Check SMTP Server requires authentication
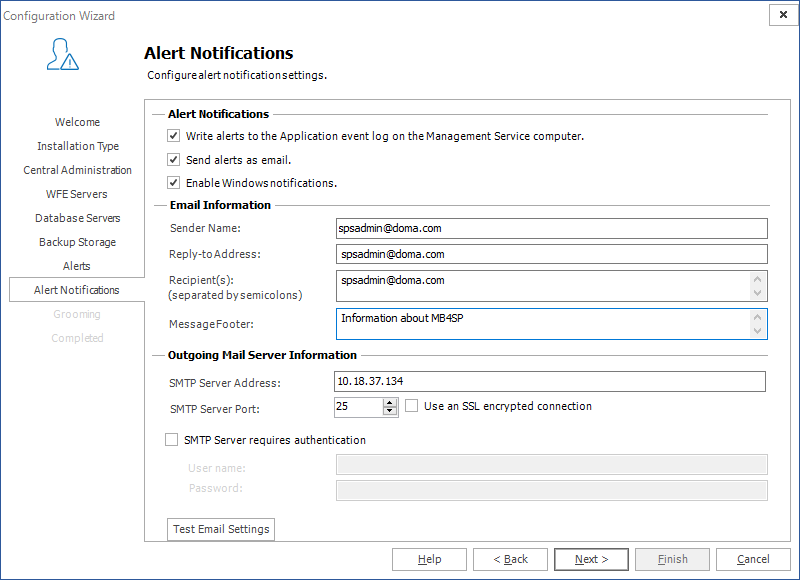The height and width of the screenshot is (580, 800). coord(171,440)
